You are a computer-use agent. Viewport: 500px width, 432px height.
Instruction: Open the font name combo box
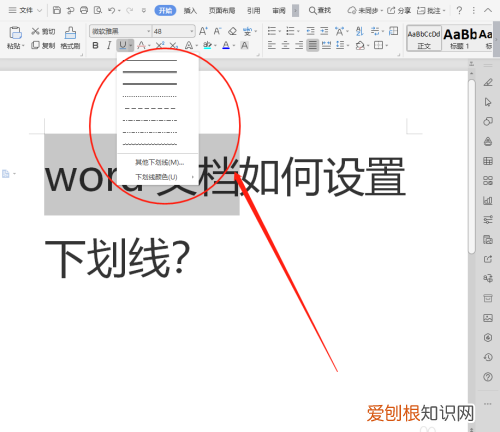point(121,31)
